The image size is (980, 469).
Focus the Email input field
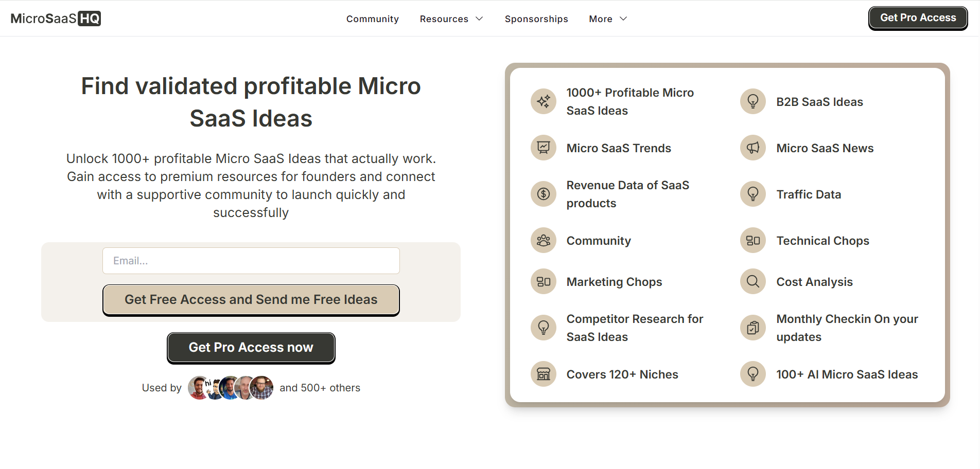251,261
